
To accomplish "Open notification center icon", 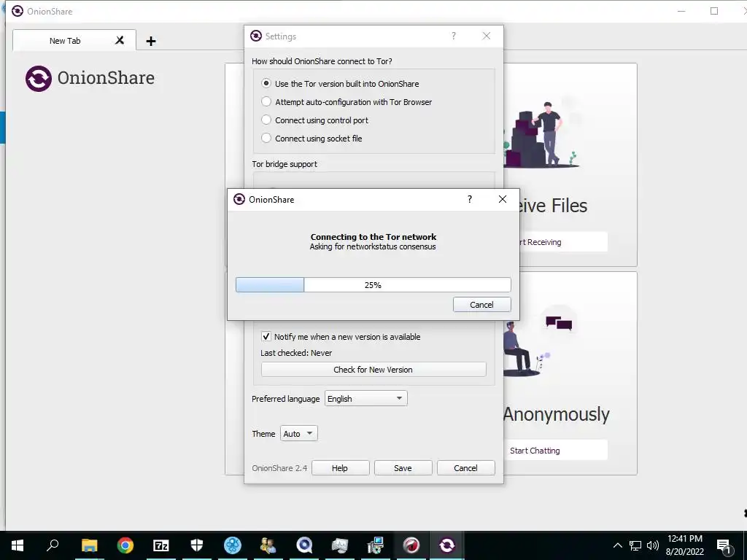I will click(x=724, y=545).
